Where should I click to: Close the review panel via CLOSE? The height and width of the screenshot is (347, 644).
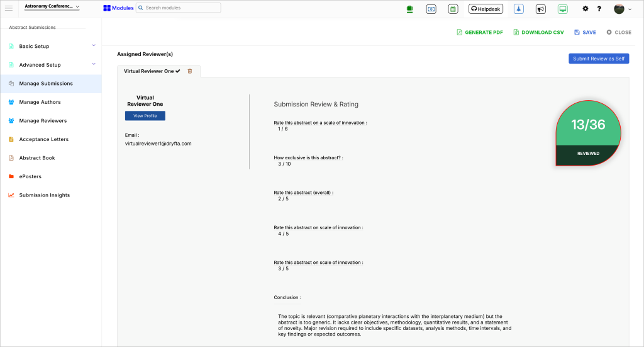coord(619,33)
